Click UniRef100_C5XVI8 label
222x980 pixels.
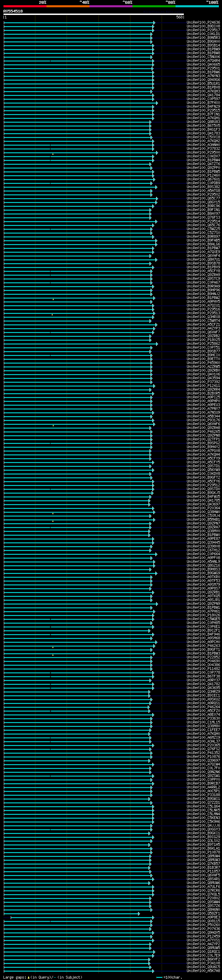point(203,137)
